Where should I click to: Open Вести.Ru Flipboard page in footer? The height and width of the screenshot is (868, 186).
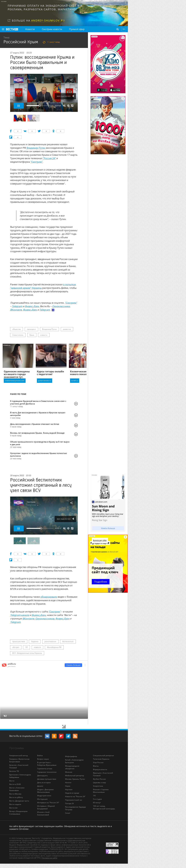[61, 736]
